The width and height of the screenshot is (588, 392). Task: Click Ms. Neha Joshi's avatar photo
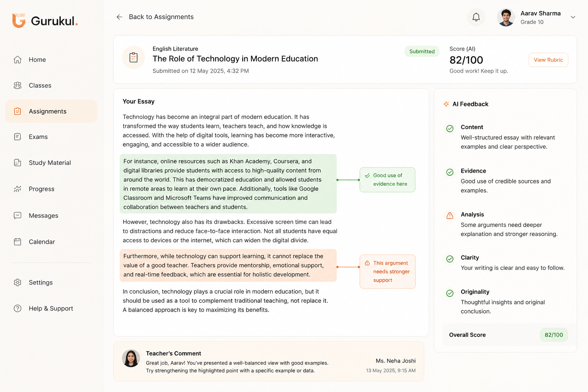coord(131,358)
